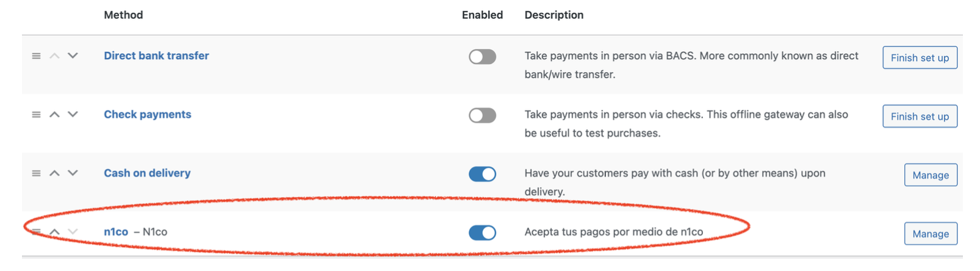
Task: Turn off the n1co payment toggle
Action: click(x=482, y=233)
